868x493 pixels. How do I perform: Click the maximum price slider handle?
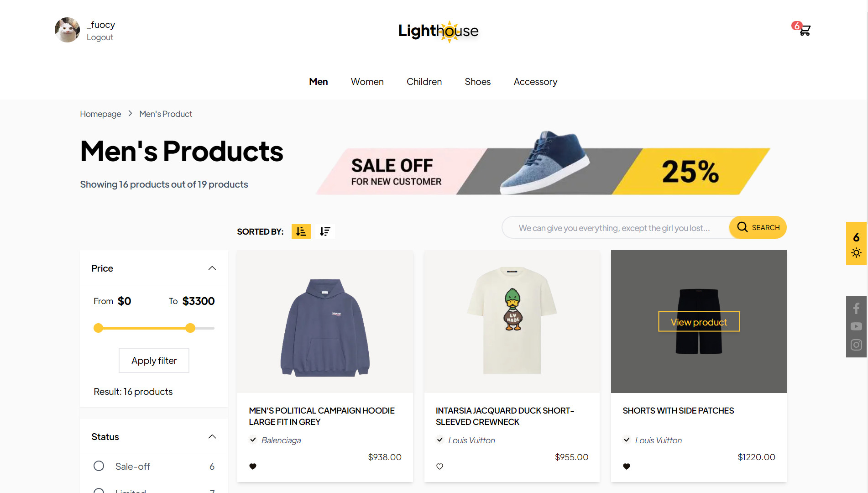(190, 328)
